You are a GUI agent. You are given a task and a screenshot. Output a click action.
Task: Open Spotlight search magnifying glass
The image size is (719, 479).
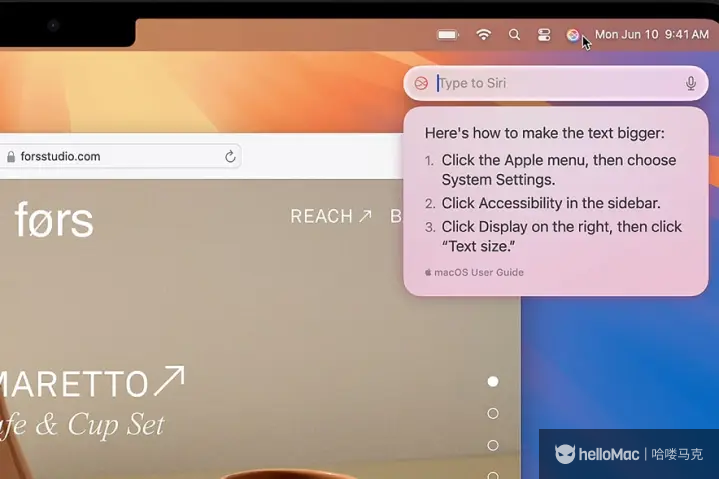514,35
